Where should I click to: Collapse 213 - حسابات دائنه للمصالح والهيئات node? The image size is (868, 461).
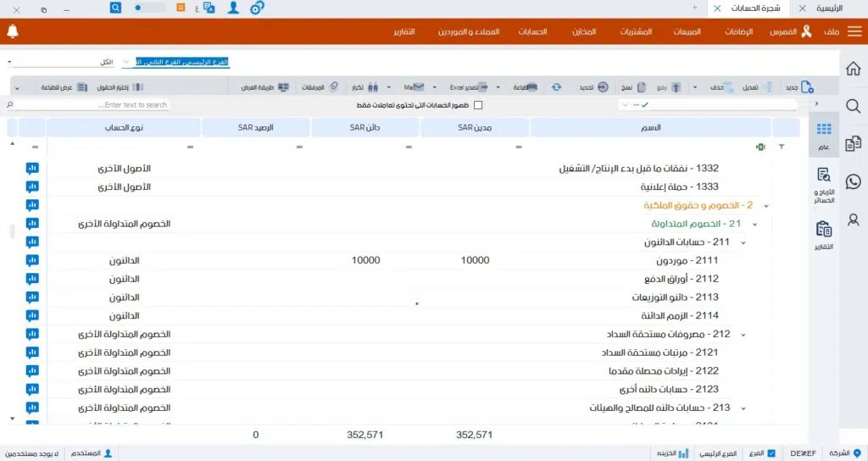pos(743,408)
